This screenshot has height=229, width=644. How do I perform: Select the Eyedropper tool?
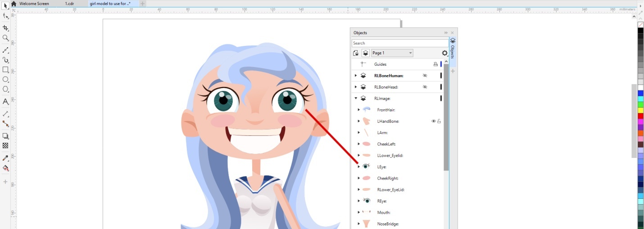pos(5,158)
